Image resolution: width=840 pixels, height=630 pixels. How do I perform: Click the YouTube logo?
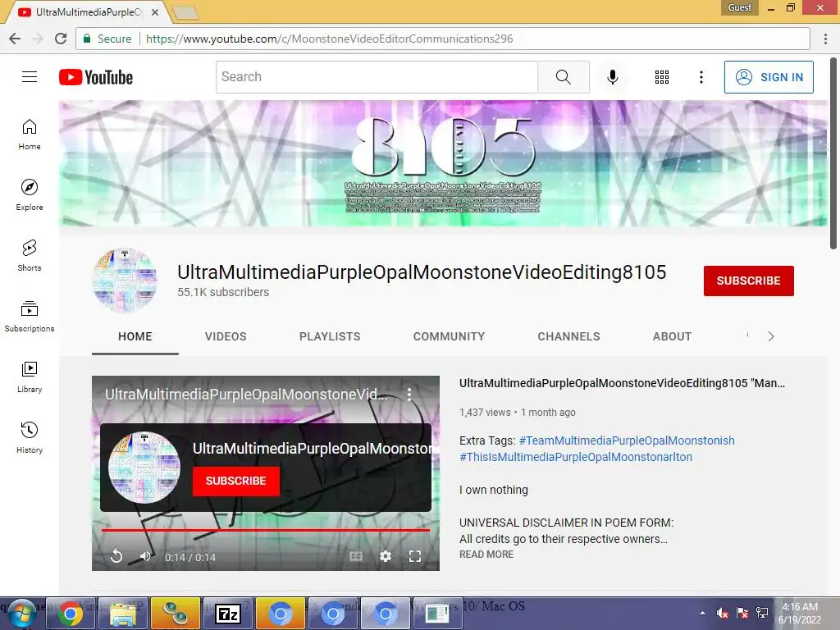(x=96, y=77)
